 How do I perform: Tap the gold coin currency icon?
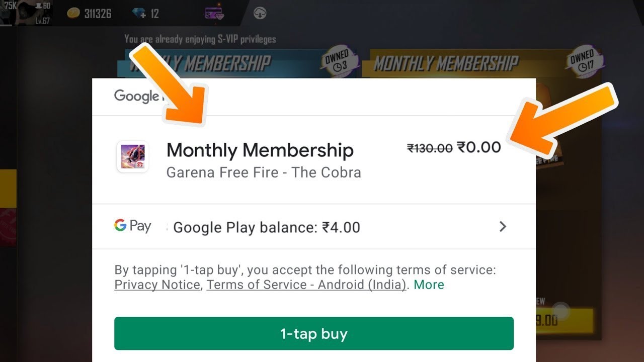point(74,13)
